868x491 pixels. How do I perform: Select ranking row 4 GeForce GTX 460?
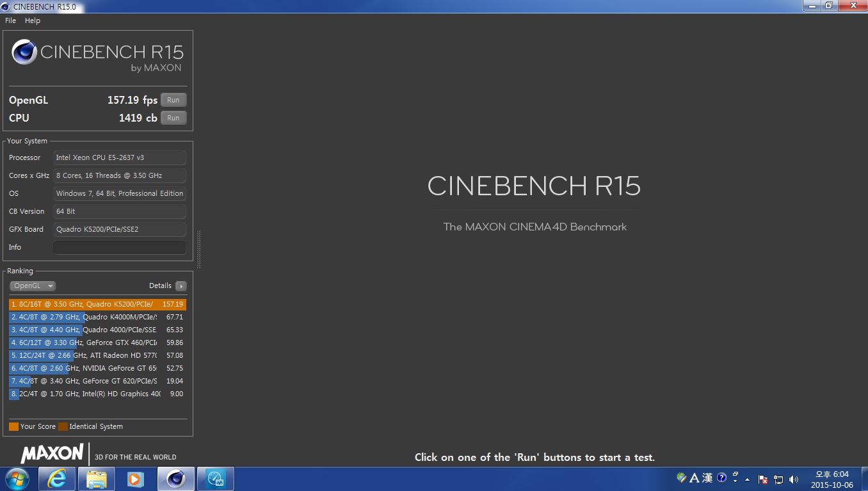point(97,342)
